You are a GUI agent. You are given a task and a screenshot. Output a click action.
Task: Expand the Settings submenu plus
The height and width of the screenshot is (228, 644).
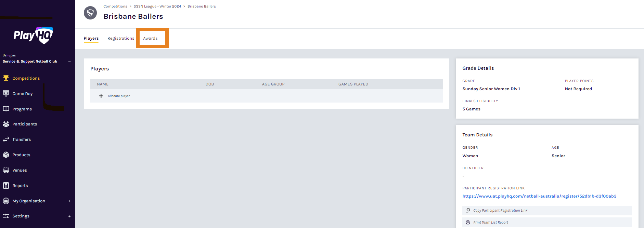pos(69,216)
